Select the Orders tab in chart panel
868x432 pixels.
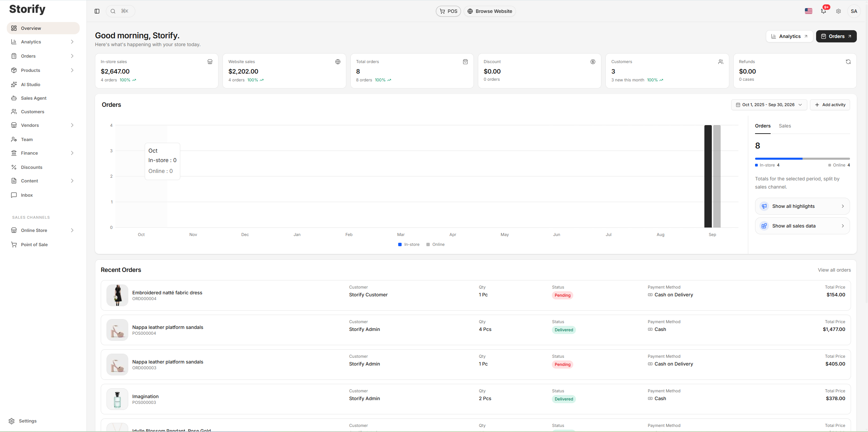(763, 126)
